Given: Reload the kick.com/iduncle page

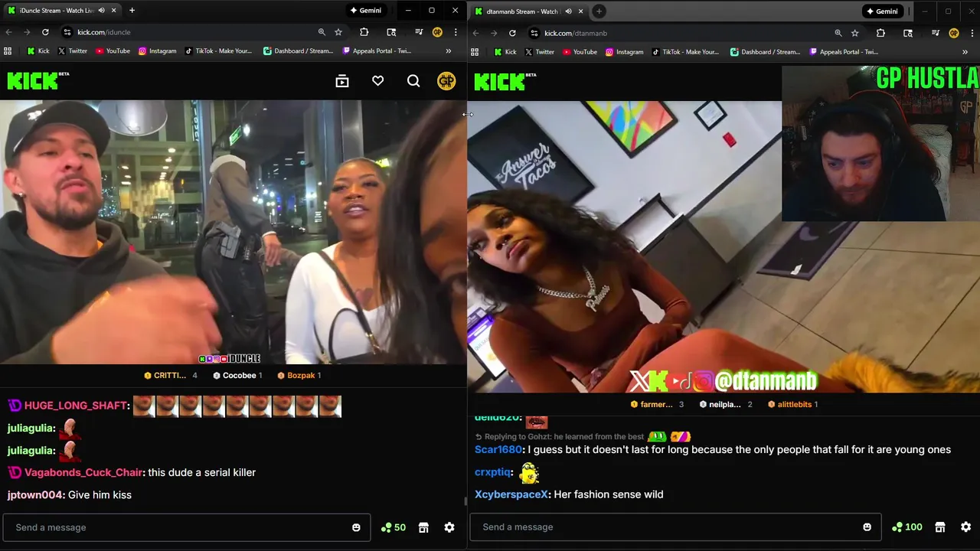Looking at the screenshot, I should 45,32.
